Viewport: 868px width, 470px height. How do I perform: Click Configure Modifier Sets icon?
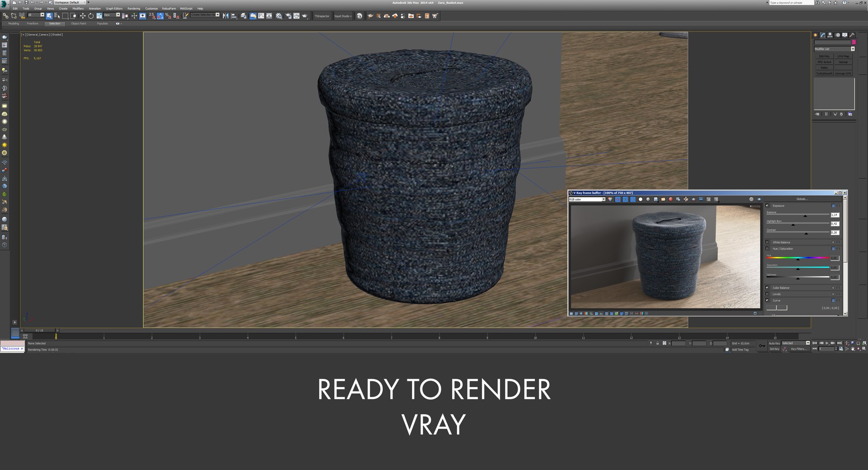point(850,114)
